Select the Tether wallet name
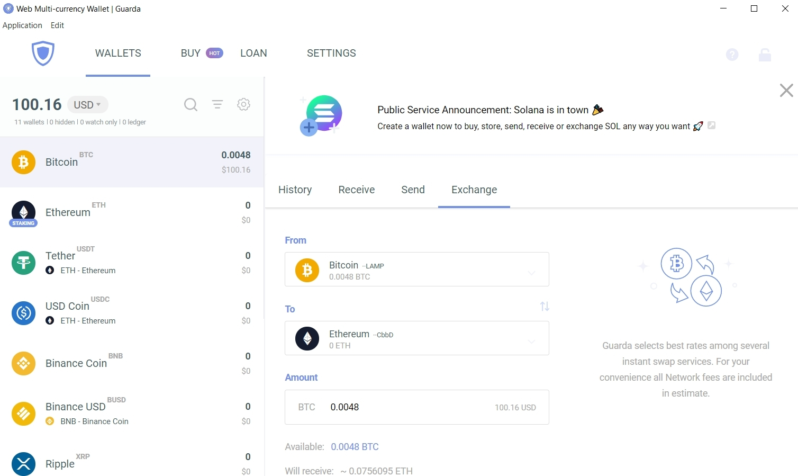Image resolution: width=798 pixels, height=476 pixels. pos(60,256)
